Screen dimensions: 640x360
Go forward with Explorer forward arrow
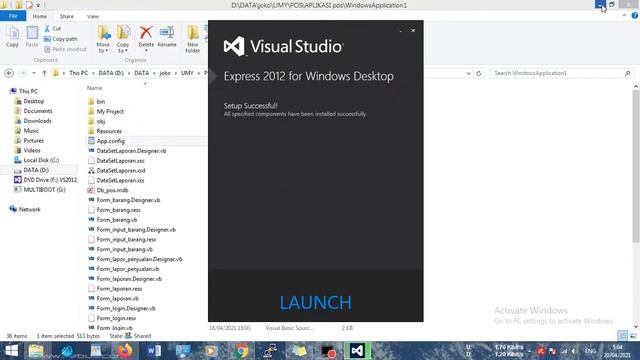coord(22,73)
